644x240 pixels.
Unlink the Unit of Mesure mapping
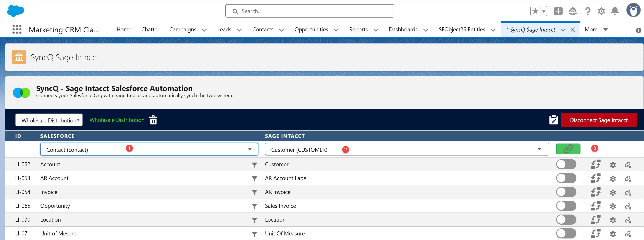point(628,234)
